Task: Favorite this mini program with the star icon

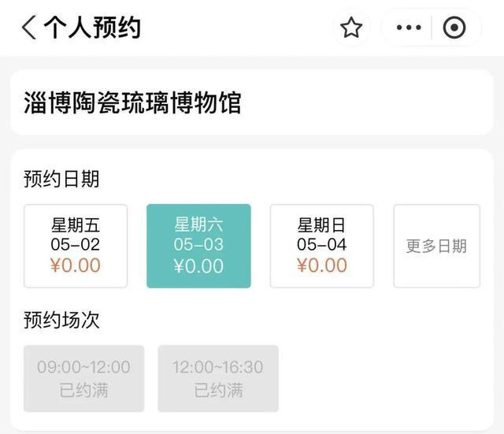Action: click(x=351, y=28)
